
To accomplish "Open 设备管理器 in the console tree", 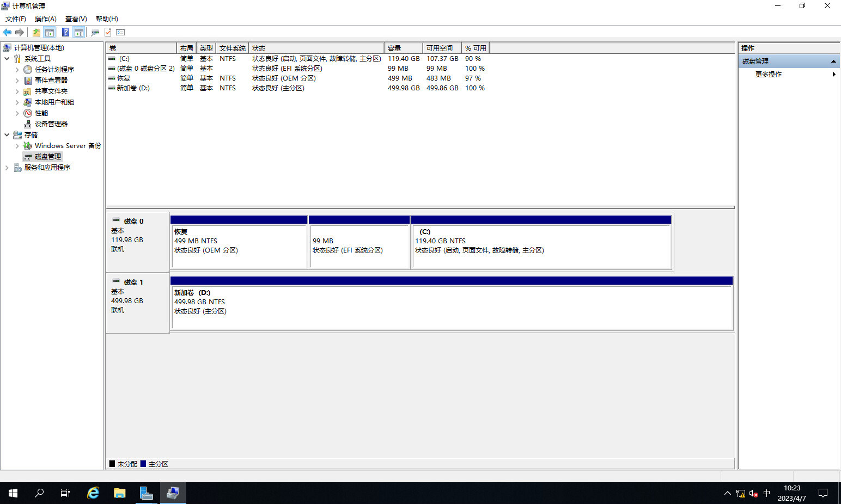I will (x=51, y=124).
